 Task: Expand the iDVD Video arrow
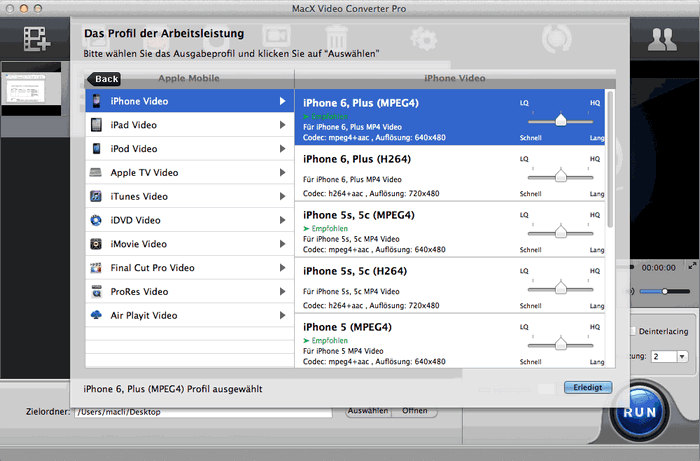tap(282, 220)
